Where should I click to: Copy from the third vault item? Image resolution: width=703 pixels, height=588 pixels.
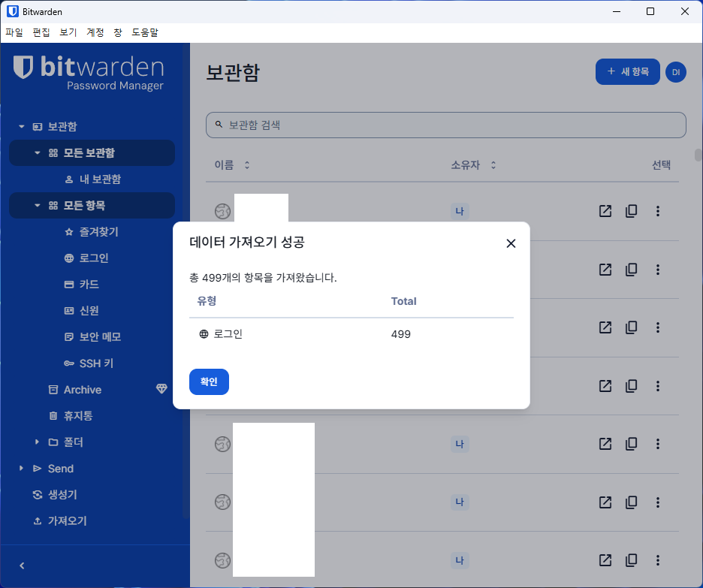[631, 327]
